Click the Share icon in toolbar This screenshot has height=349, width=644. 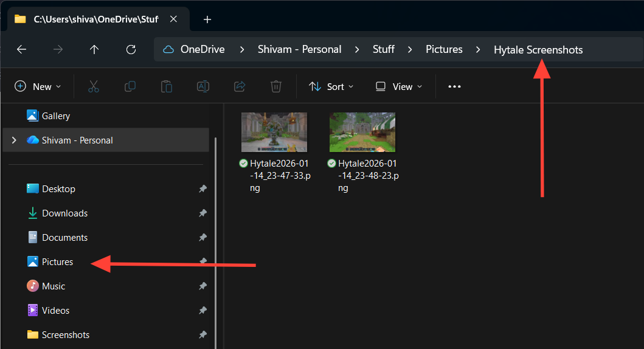pyautogui.click(x=239, y=86)
